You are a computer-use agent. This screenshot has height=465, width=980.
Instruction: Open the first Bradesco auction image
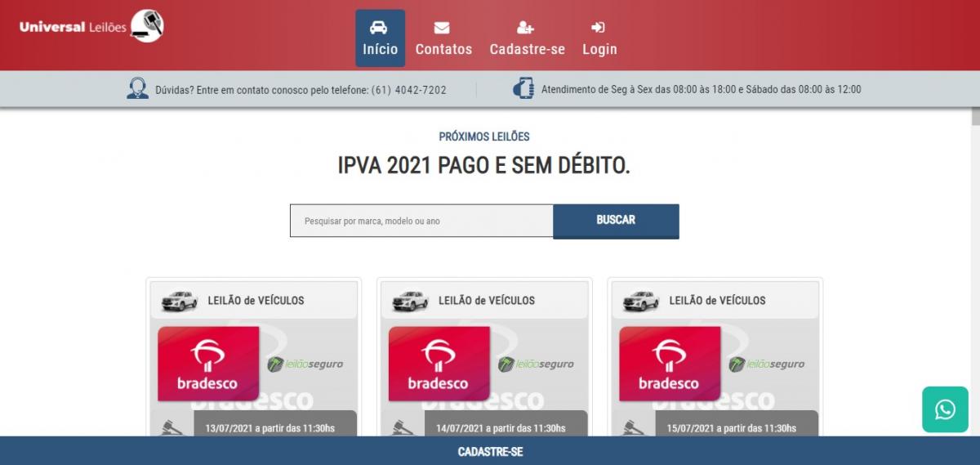(x=208, y=364)
